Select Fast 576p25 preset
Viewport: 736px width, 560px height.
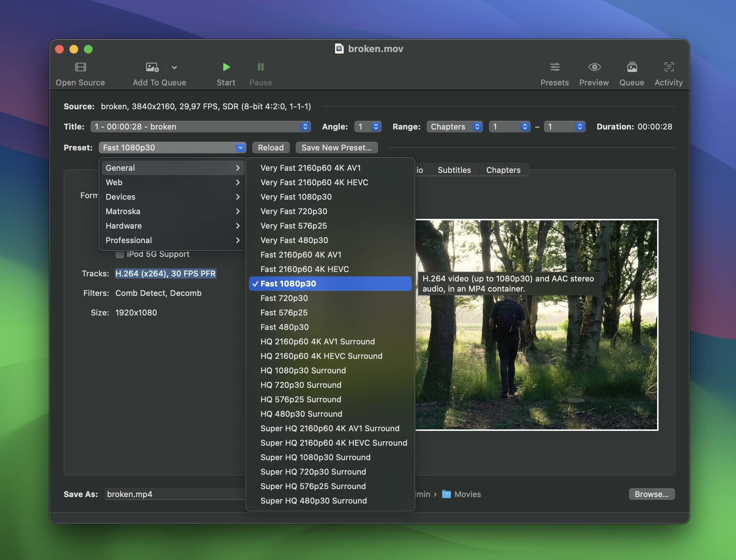click(x=330, y=313)
